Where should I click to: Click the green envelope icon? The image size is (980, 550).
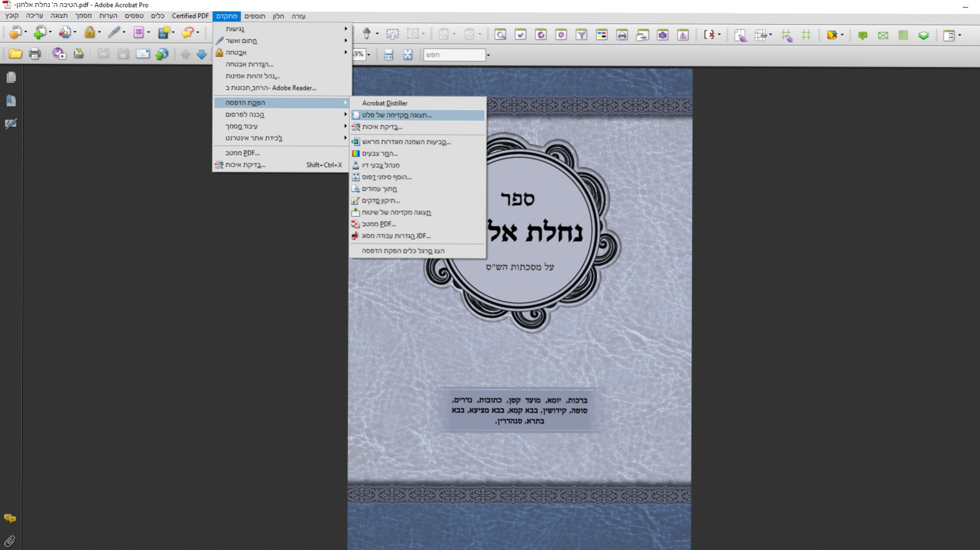tap(883, 35)
